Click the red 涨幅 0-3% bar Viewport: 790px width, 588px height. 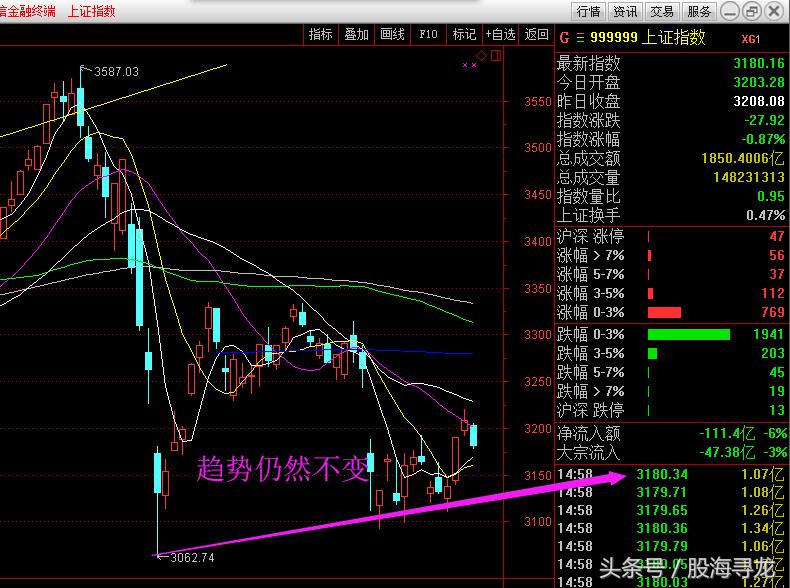pos(664,312)
